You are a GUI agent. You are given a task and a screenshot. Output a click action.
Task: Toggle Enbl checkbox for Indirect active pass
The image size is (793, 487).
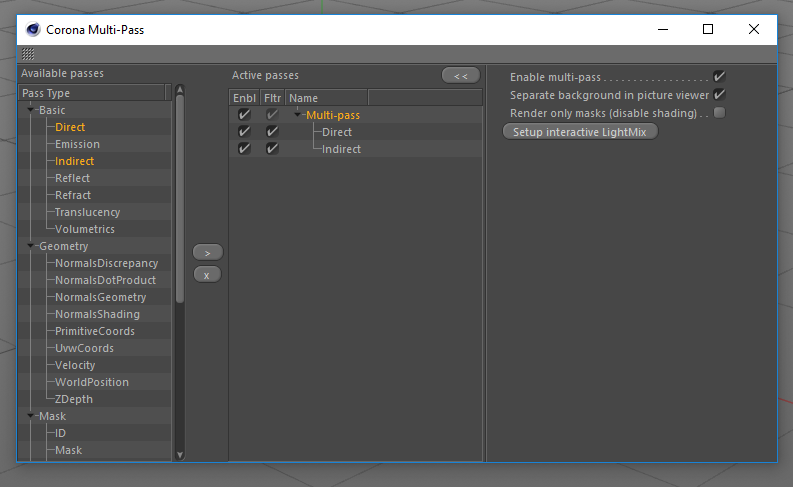tap(244, 149)
